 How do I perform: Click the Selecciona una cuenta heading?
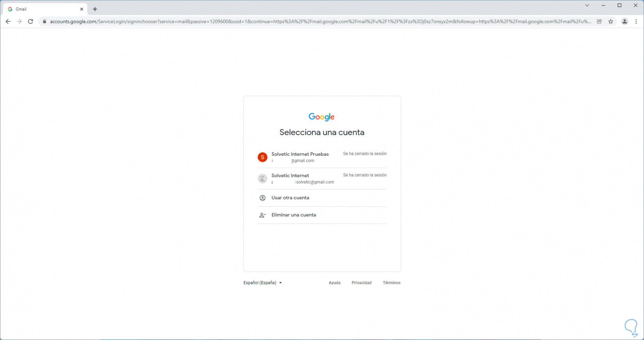point(322,132)
